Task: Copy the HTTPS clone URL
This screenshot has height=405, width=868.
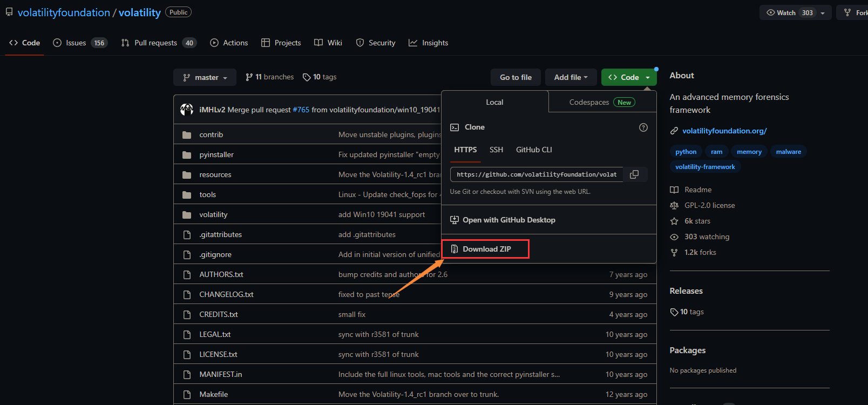Action: click(x=634, y=174)
